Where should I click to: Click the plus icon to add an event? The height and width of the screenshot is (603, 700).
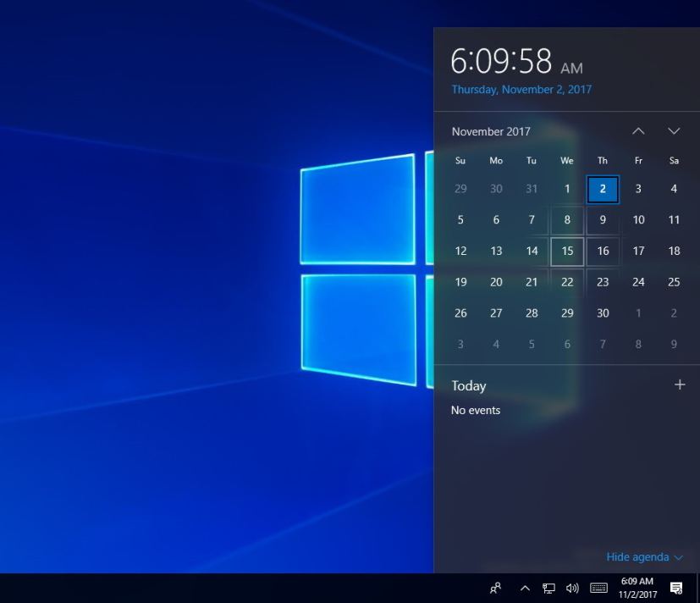(x=680, y=384)
